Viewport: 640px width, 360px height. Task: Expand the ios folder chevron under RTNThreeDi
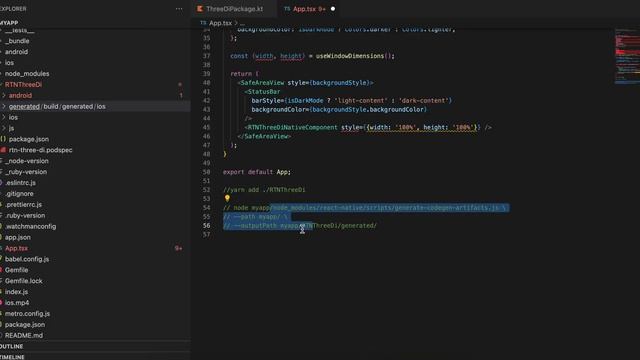4,117
